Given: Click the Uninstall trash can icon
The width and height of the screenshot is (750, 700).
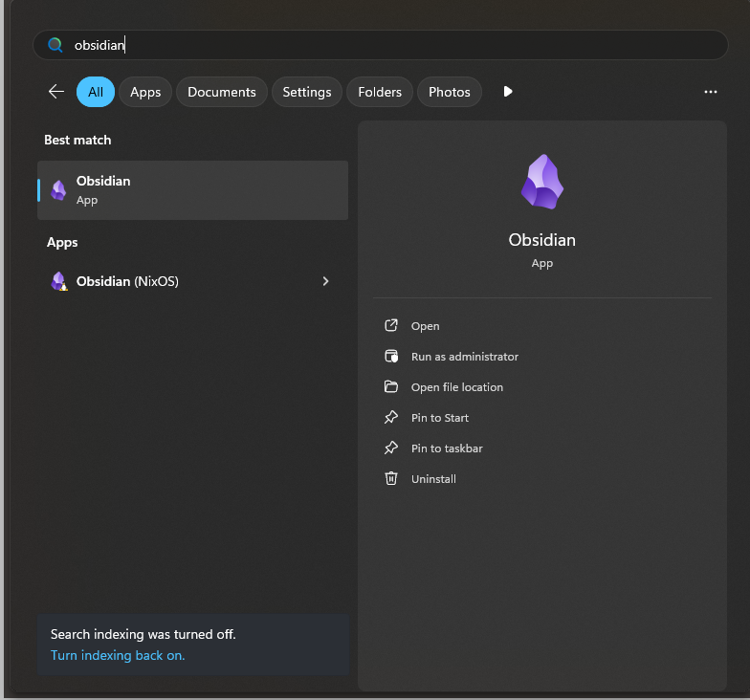Looking at the screenshot, I should coord(391,478).
